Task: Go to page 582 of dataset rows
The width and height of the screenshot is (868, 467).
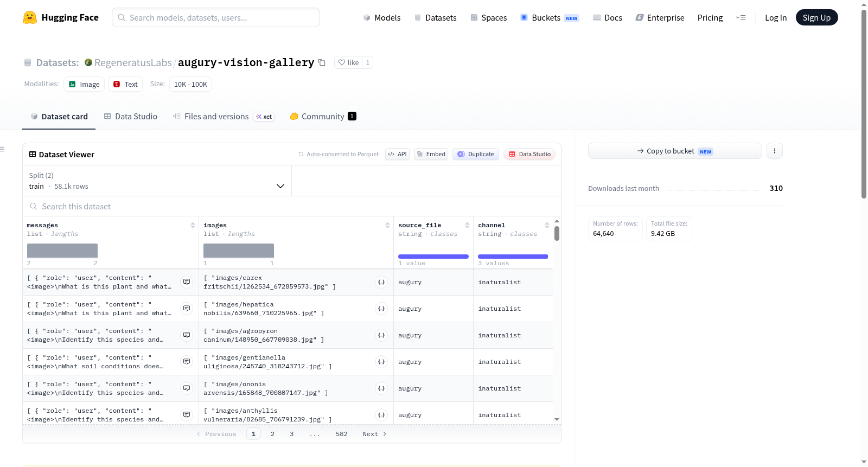Action: tap(341, 434)
